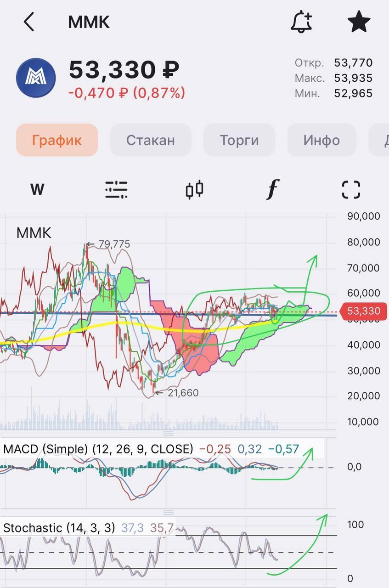Screen dimensions: 389x588
Task: Add a price alert with bell icon
Action: 302,22
